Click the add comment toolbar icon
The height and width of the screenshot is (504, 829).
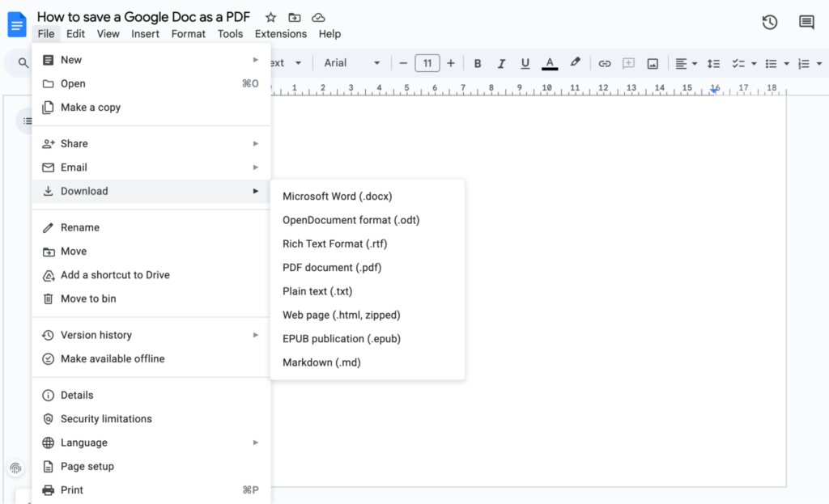coord(628,63)
